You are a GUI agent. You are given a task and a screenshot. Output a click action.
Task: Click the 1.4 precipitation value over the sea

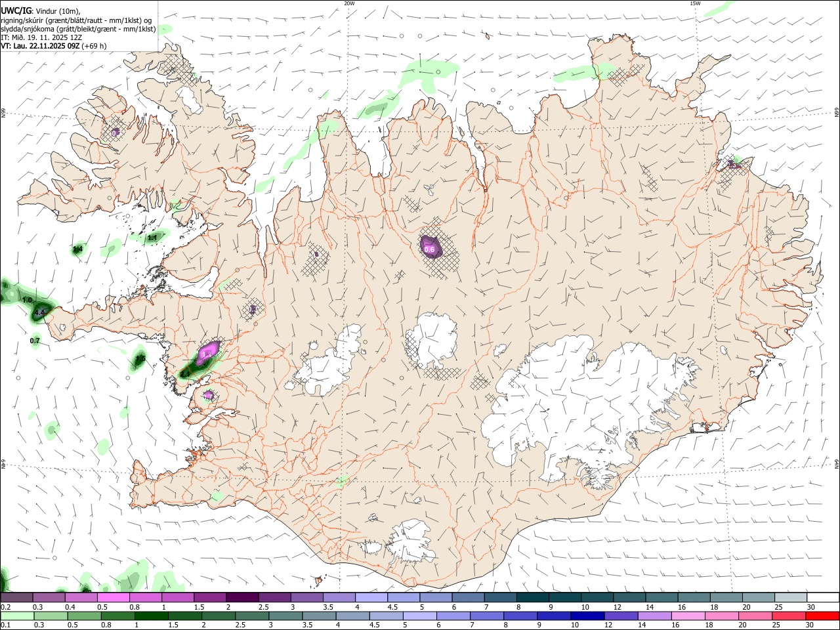(x=77, y=249)
